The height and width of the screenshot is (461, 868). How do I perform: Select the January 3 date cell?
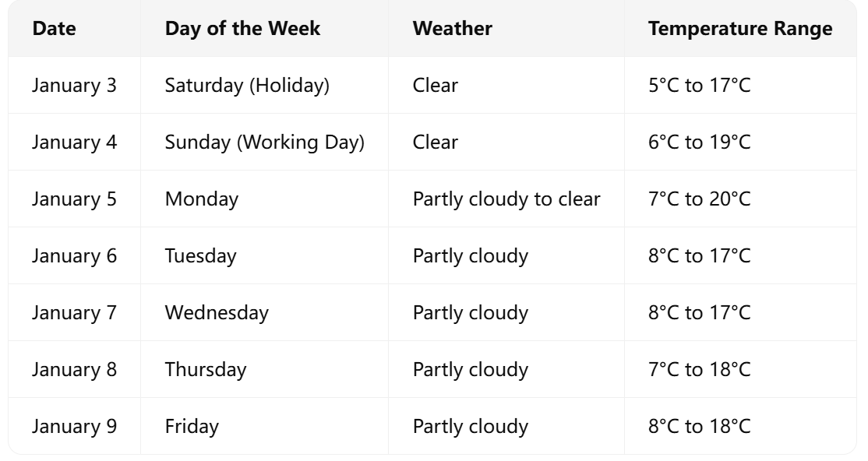point(74,85)
